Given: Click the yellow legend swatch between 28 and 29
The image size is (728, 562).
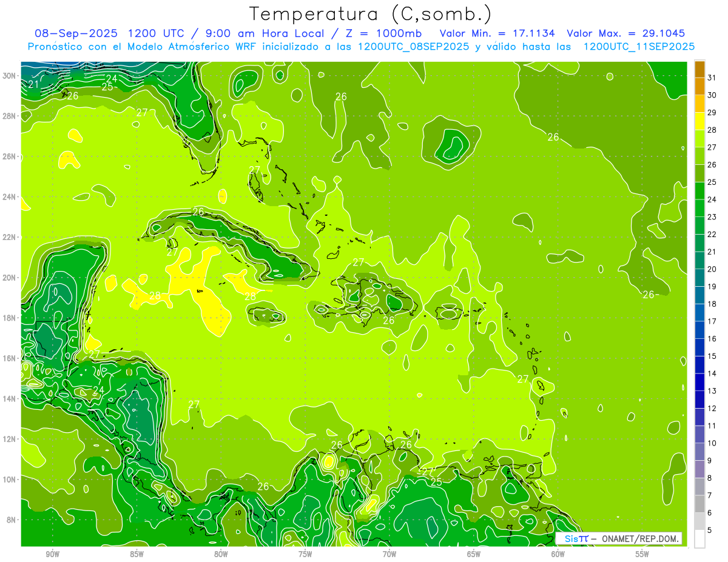Looking at the screenshot, I should 699,121.
